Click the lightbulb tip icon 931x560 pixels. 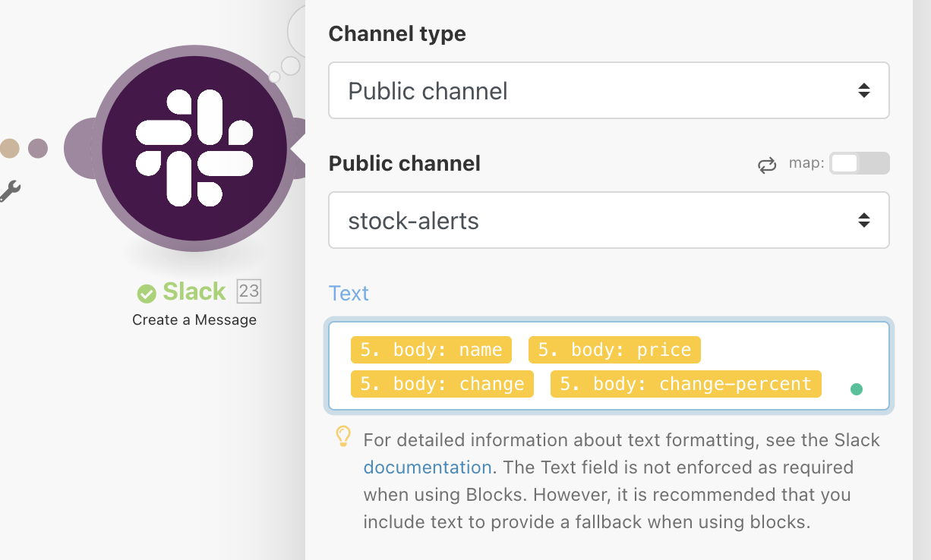point(342,439)
